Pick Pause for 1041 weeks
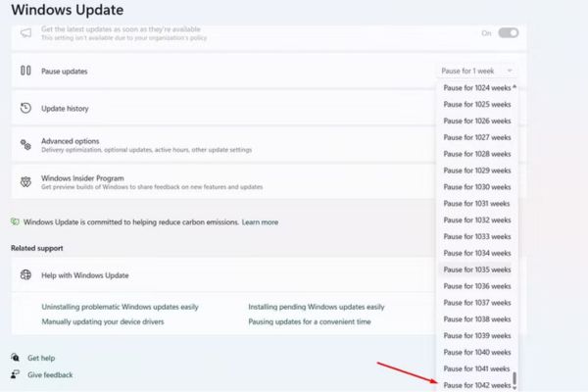Viewport: 588px width, 392px height. (477, 368)
